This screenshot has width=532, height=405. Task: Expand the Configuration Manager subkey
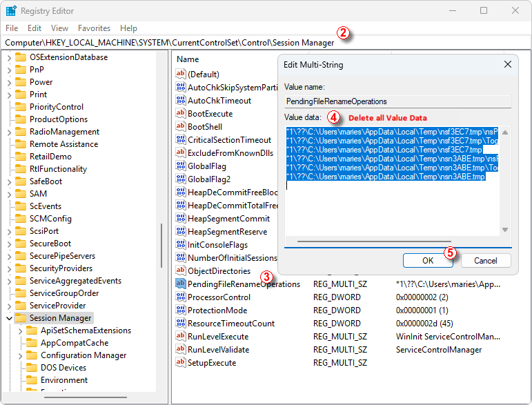[19, 355]
